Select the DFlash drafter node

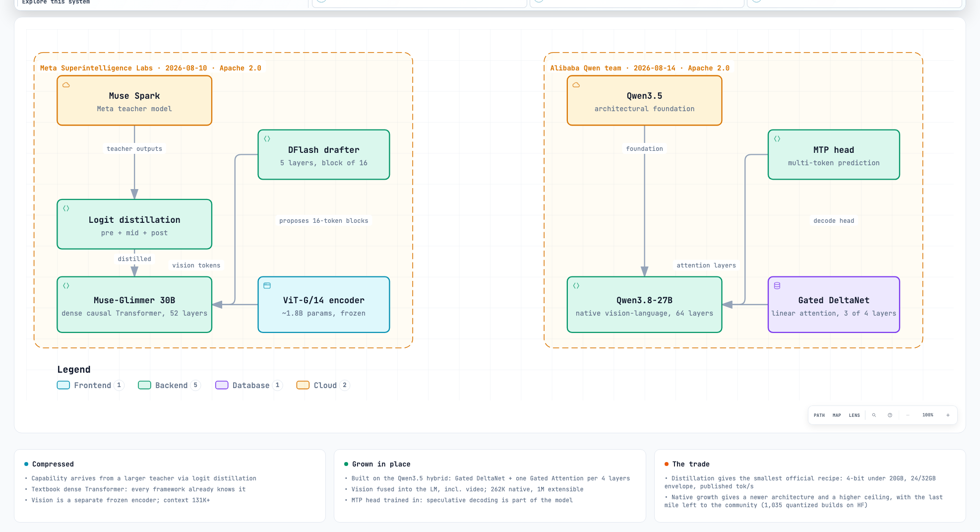coord(324,155)
